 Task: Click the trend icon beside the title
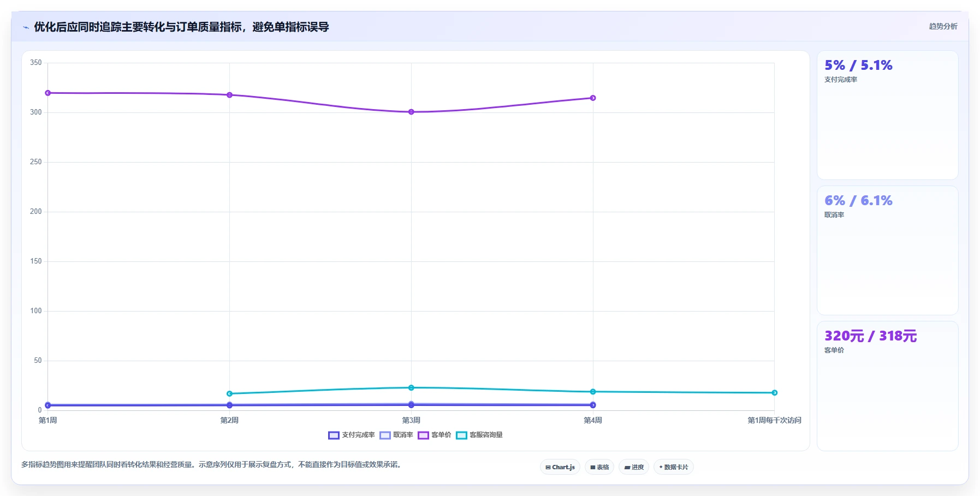(x=26, y=27)
